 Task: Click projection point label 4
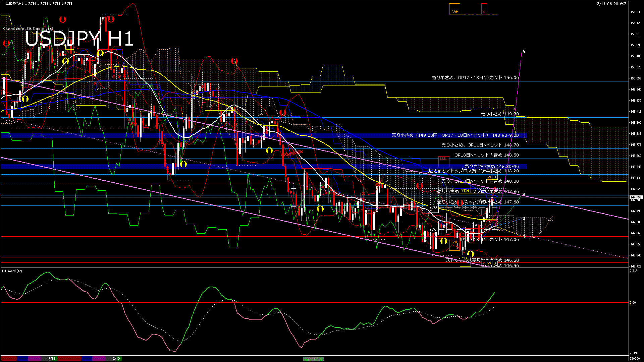click(x=524, y=195)
